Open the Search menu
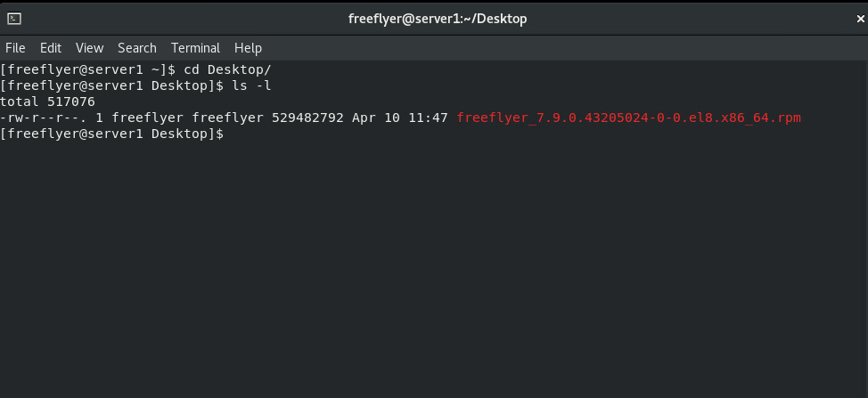The width and height of the screenshot is (868, 398). [136, 48]
